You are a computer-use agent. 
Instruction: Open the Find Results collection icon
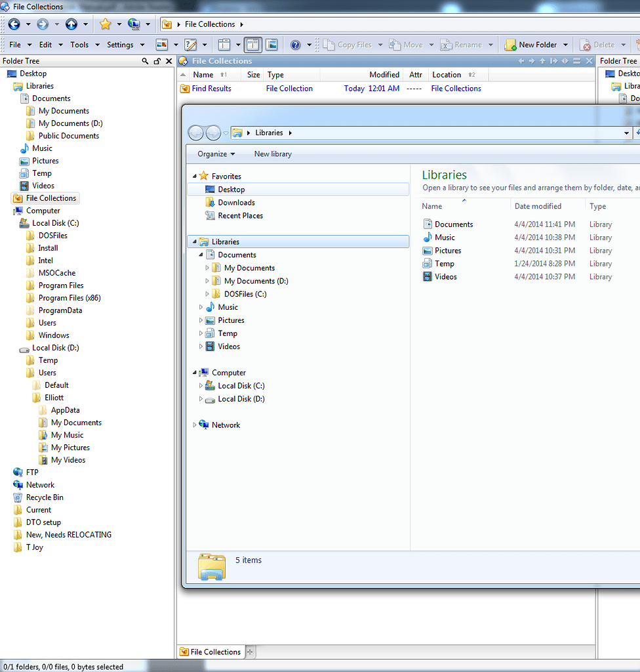[x=184, y=88]
